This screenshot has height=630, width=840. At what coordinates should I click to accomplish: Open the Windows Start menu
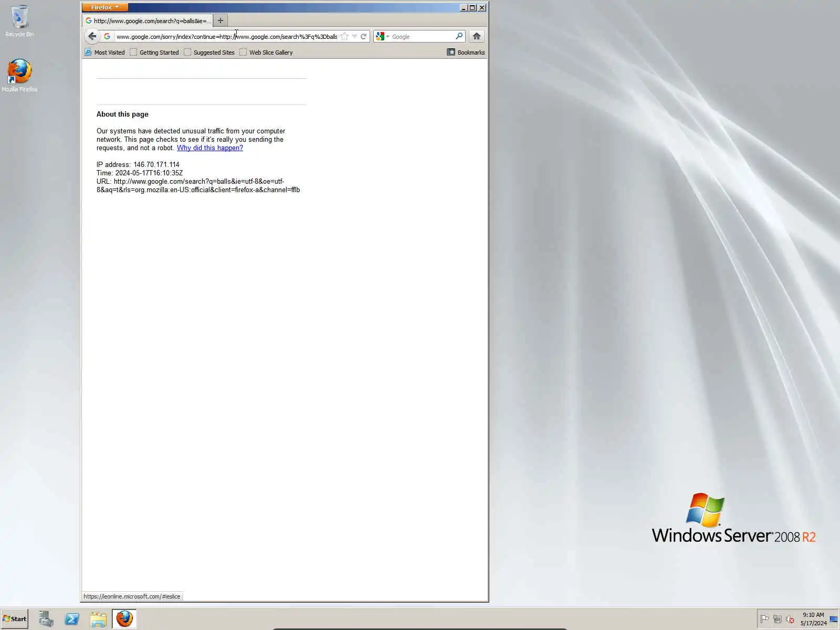click(15, 619)
